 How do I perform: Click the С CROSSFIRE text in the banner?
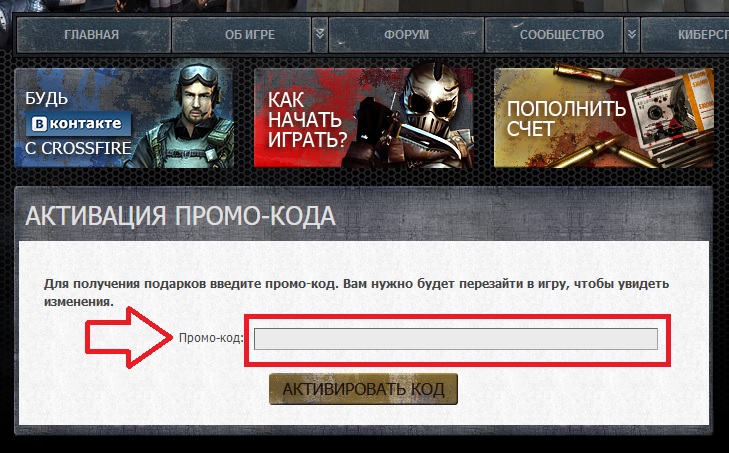point(78,148)
